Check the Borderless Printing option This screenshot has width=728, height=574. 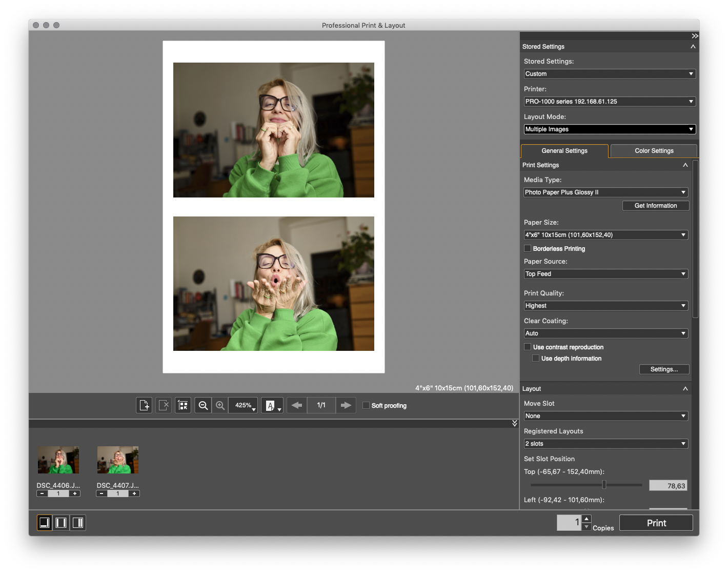[x=528, y=249]
